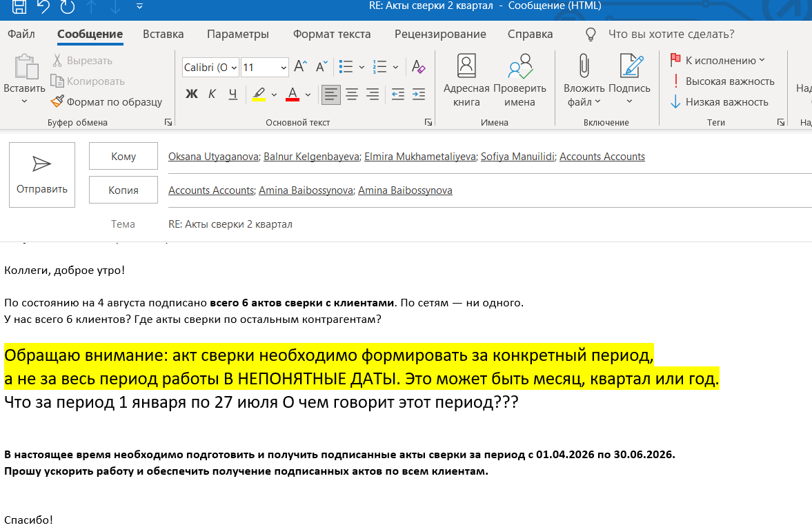Open К исполнению follow-up flag dropdown
Screen dimensions: 812x532
[717, 61]
